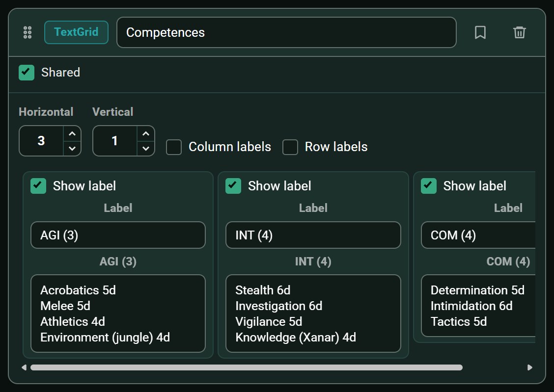Click the Vertical heading text
Image resolution: width=554 pixels, height=392 pixels.
point(112,112)
